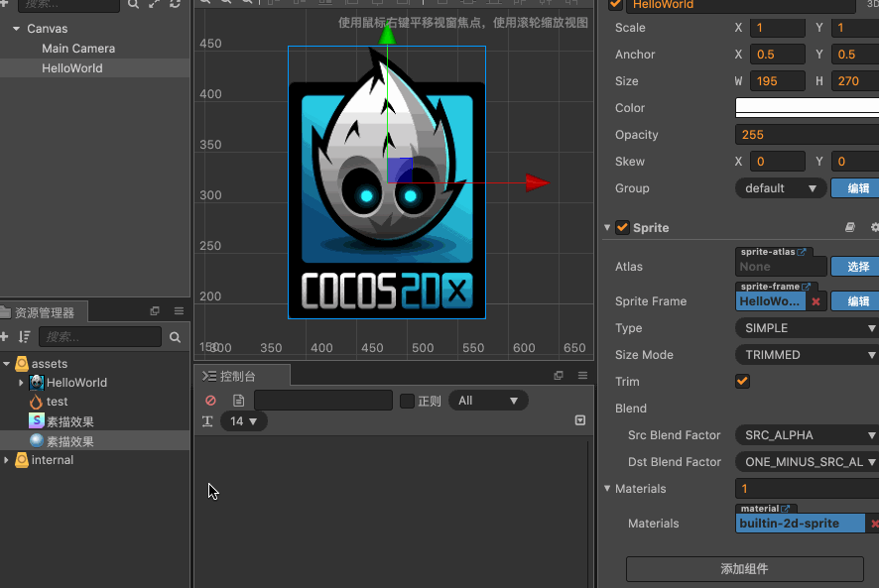This screenshot has width=879, height=588.
Task: Uncheck the Trim checkbox
Action: (742, 381)
